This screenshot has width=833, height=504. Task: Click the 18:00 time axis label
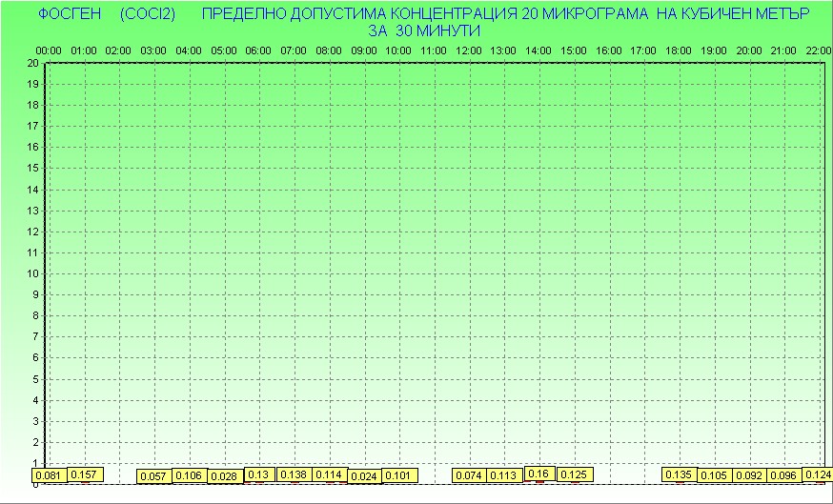click(679, 51)
